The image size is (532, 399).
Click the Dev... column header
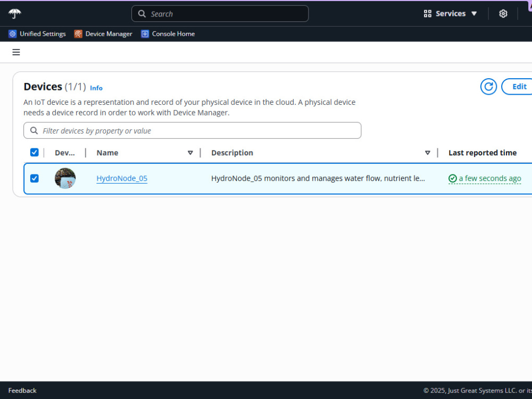(64, 153)
